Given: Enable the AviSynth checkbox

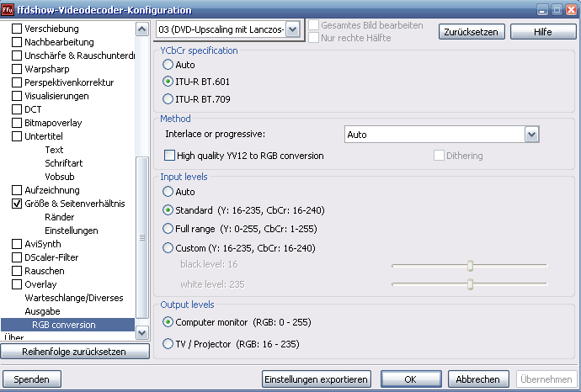Looking at the screenshot, I should [17, 244].
